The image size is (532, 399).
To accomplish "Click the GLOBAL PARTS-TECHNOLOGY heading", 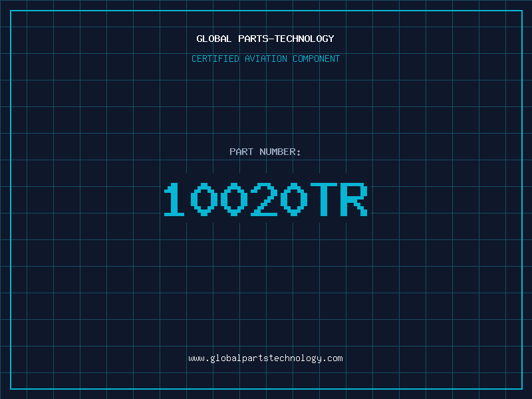I will tap(265, 39).
